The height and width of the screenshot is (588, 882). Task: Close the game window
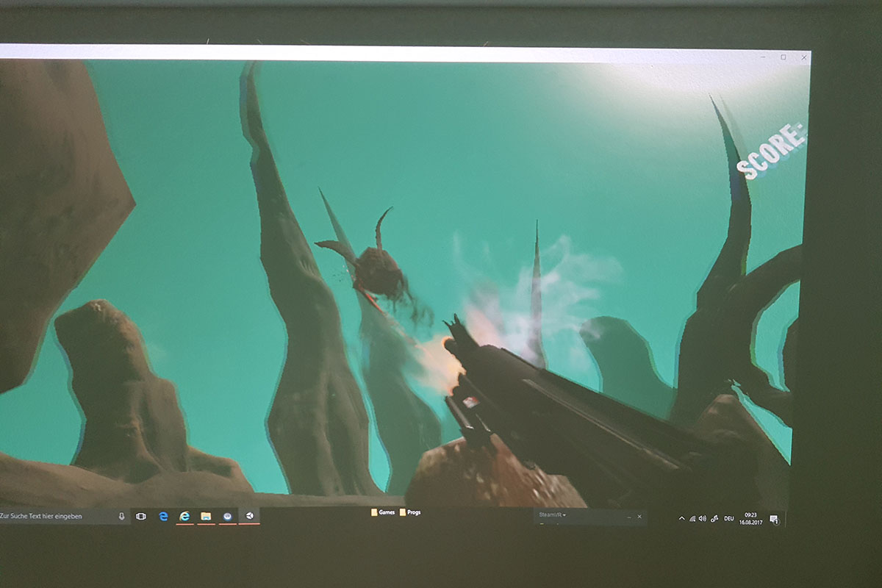click(x=804, y=57)
